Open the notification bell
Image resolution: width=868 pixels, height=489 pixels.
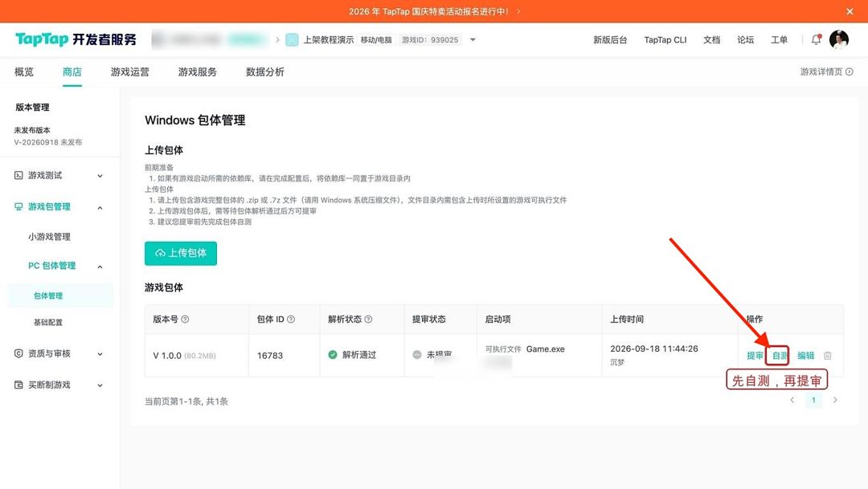coord(816,39)
